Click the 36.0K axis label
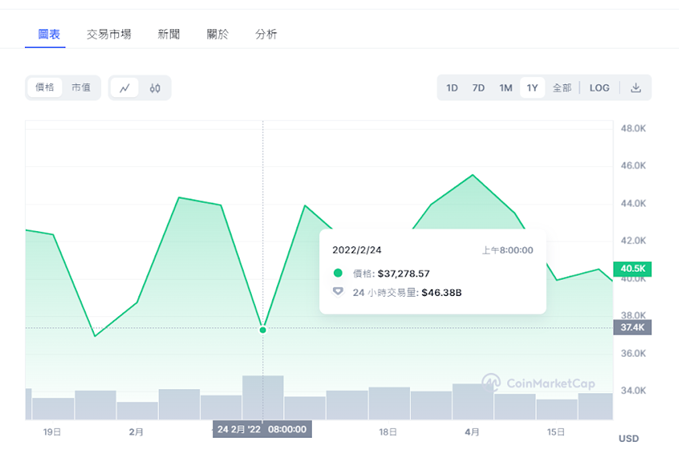Image resolution: width=679 pixels, height=450 pixels. [x=633, y=353]
